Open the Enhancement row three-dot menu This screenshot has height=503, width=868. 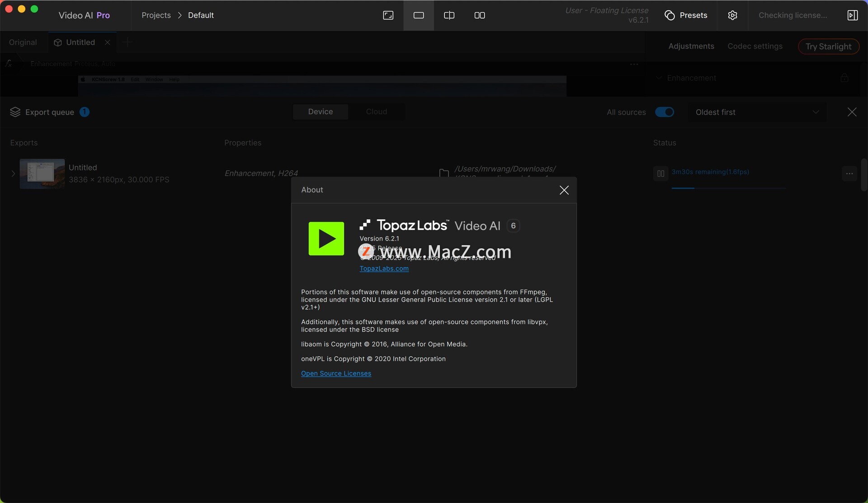point(634,64)
